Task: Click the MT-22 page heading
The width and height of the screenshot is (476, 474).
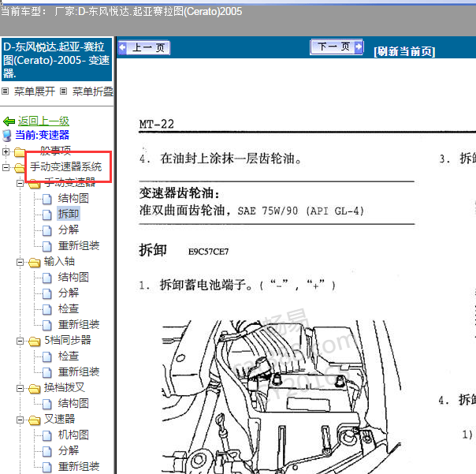Action: coord(157,124)
